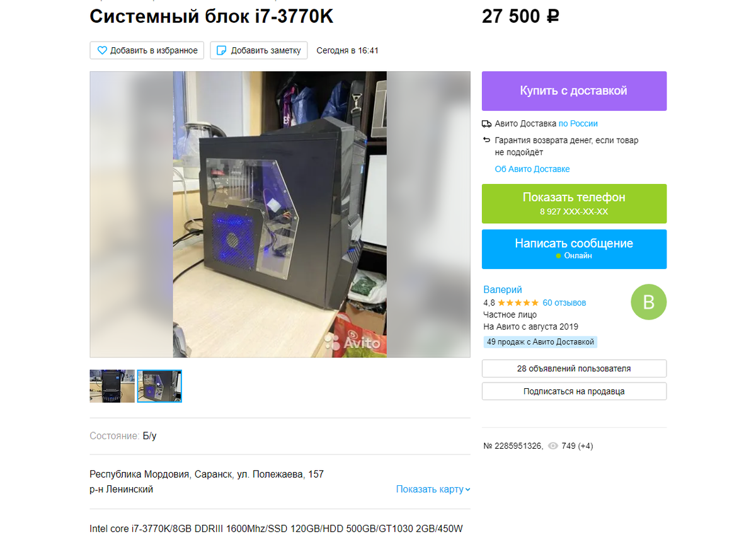Click the return arrow icon by money-back guarantee

[486, 140]
